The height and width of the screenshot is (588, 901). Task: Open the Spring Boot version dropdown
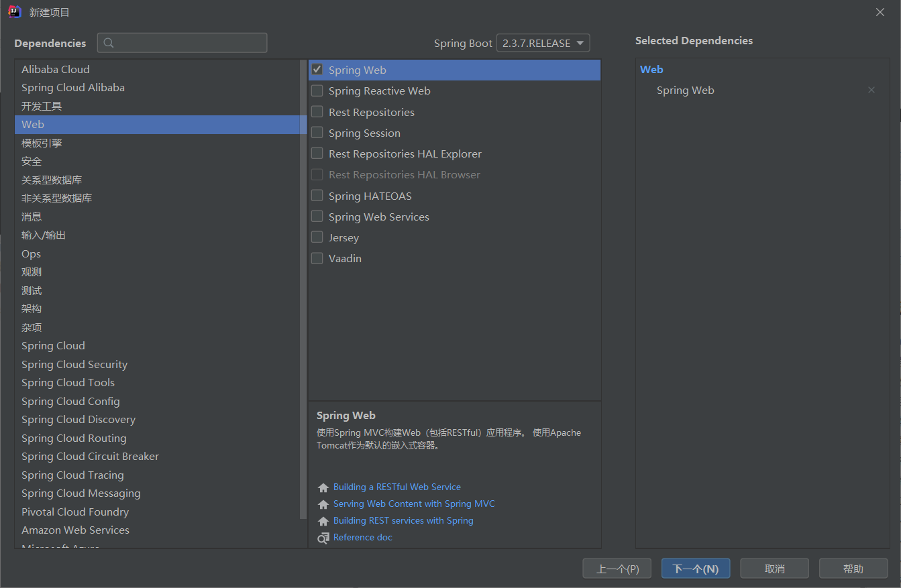543,43
